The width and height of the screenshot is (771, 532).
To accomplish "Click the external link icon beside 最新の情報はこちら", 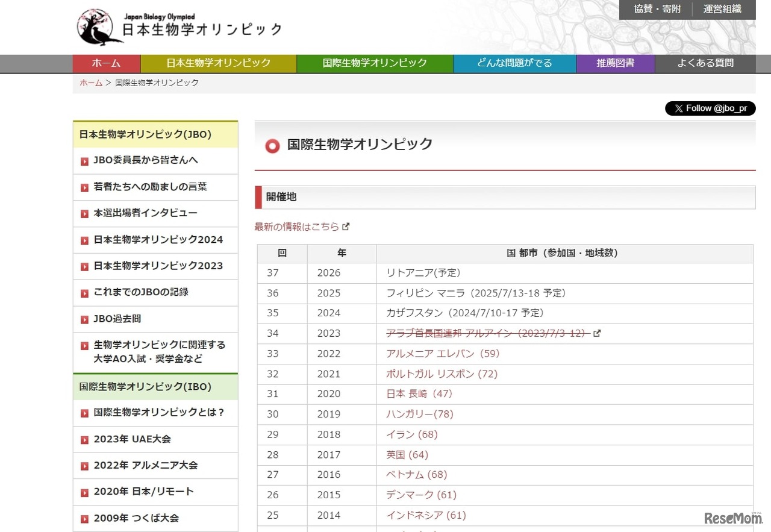I will pyautogui.click(x=346, y=227).
